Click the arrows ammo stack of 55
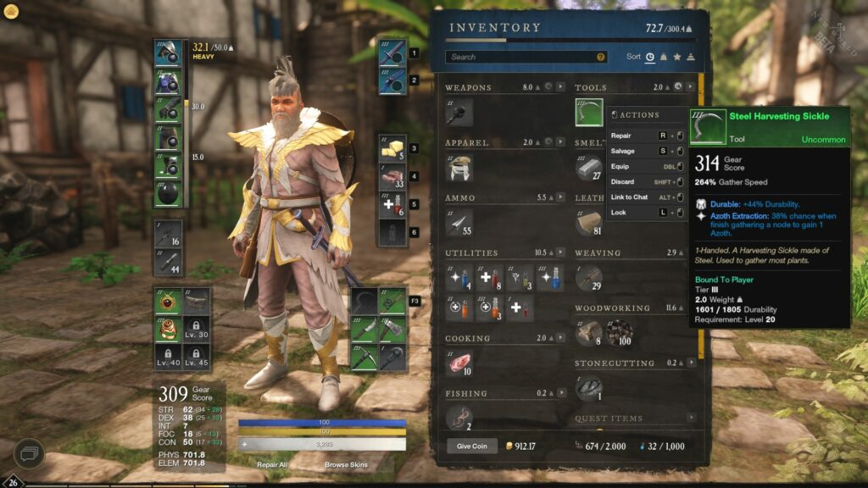Screen dimensions: 868x488 (x=459, y=223)
